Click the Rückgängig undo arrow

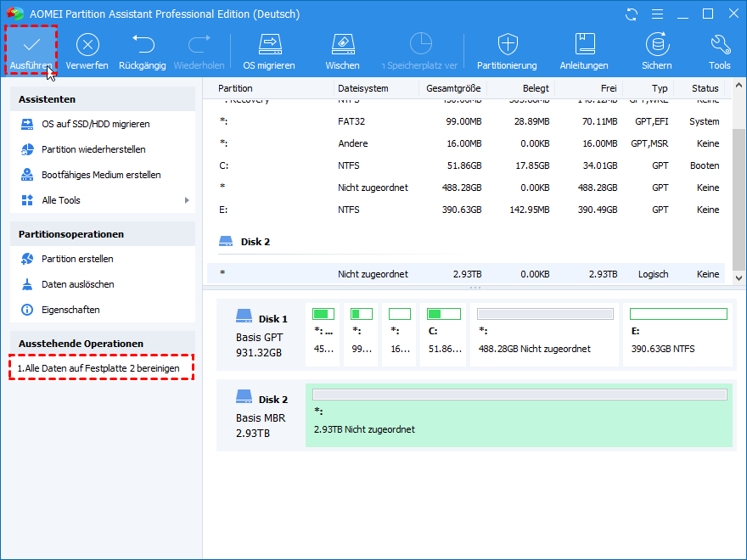click(143, 45)
